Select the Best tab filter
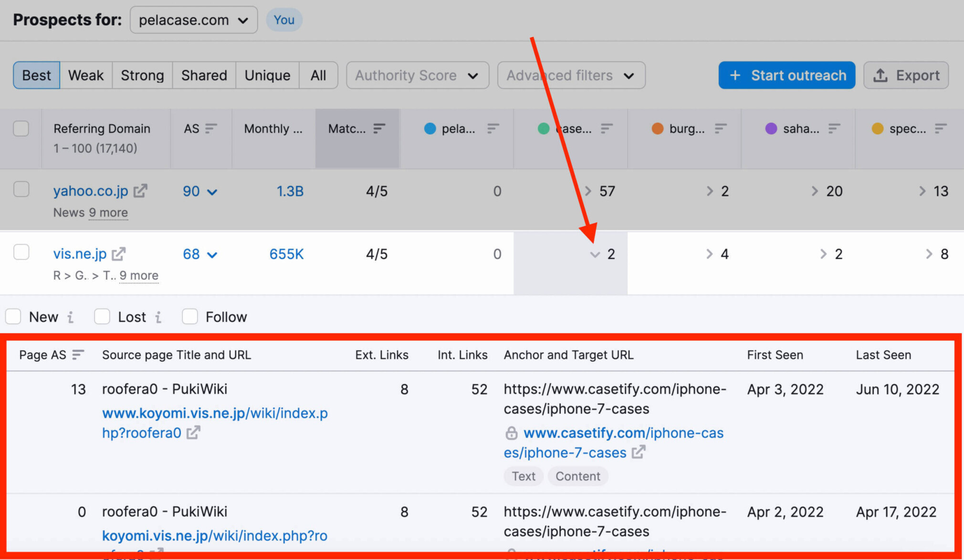The image size is (964, 560). tap(35, 75)
